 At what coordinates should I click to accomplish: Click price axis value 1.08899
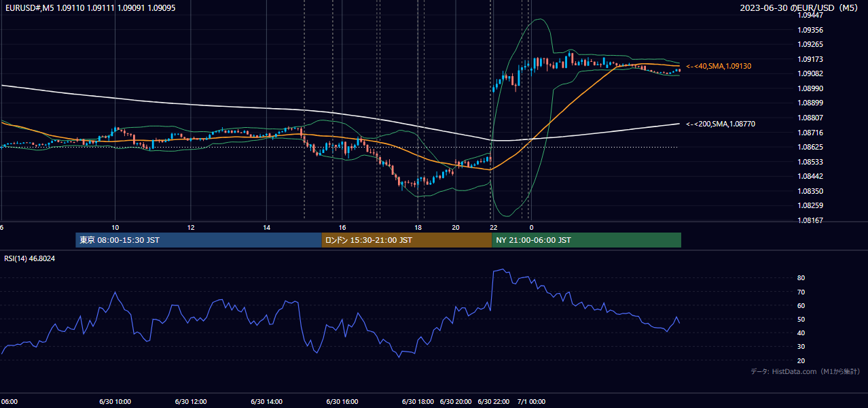click(810, 103)
